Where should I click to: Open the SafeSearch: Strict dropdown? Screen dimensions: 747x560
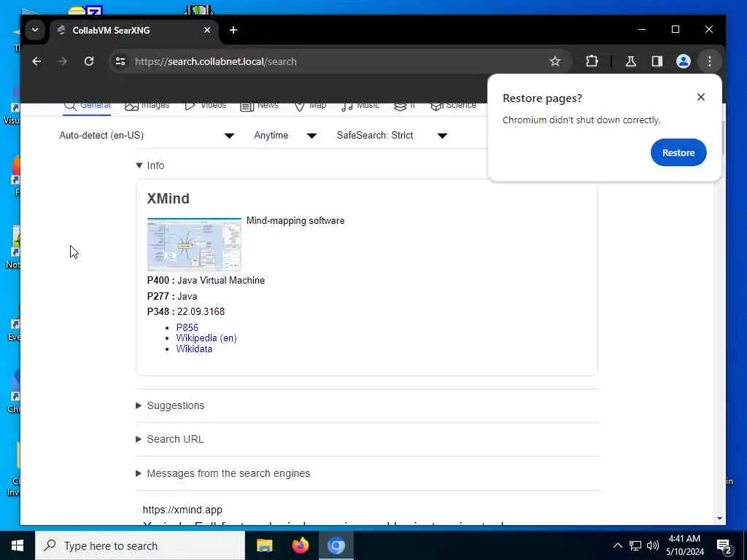[x=392, y=135]
